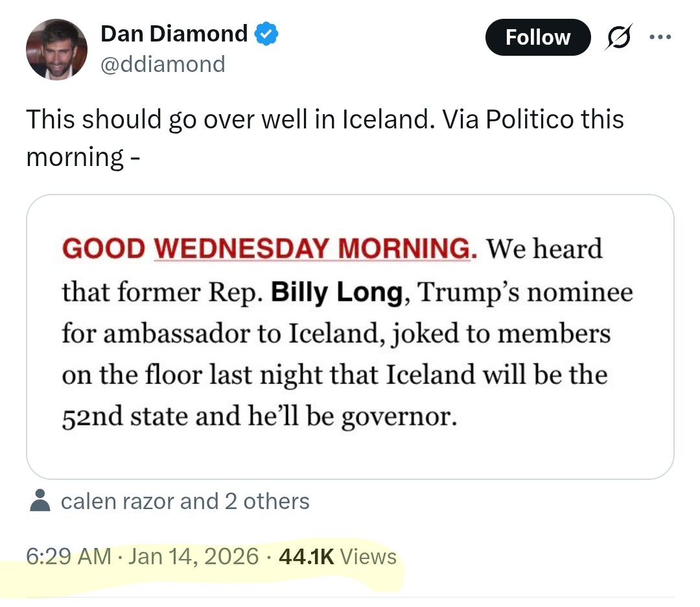The image size is (700, 607).
Task: Click the blue verified badge
Action: click(x=266, y=34)
